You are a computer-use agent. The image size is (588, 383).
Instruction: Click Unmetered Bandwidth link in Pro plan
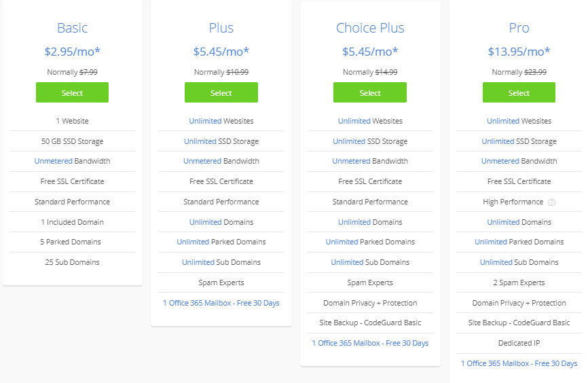(x=500, y=162)
